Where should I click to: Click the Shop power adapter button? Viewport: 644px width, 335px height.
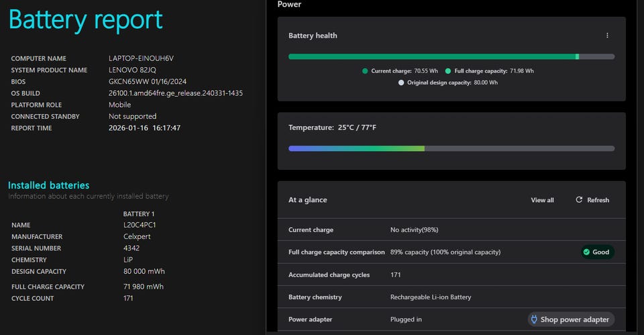pyautogui.click(x=570, y=320)
